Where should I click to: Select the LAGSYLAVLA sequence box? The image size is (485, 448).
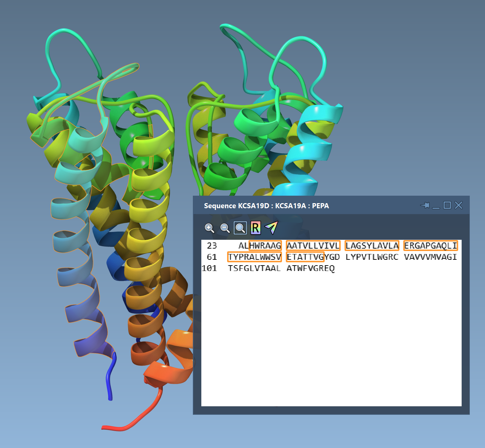pos(371,246)
